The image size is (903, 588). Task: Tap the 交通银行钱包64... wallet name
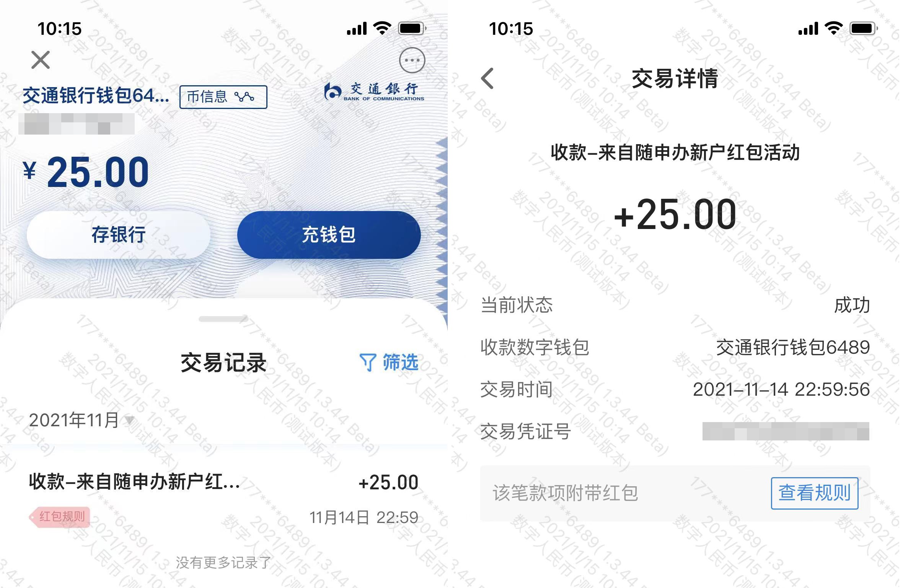(96, 96)
